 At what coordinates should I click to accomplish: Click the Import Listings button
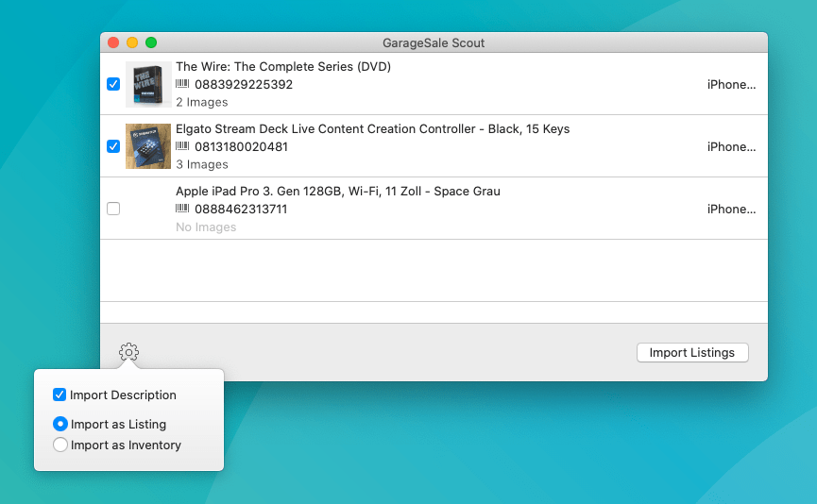pos(692,352)
